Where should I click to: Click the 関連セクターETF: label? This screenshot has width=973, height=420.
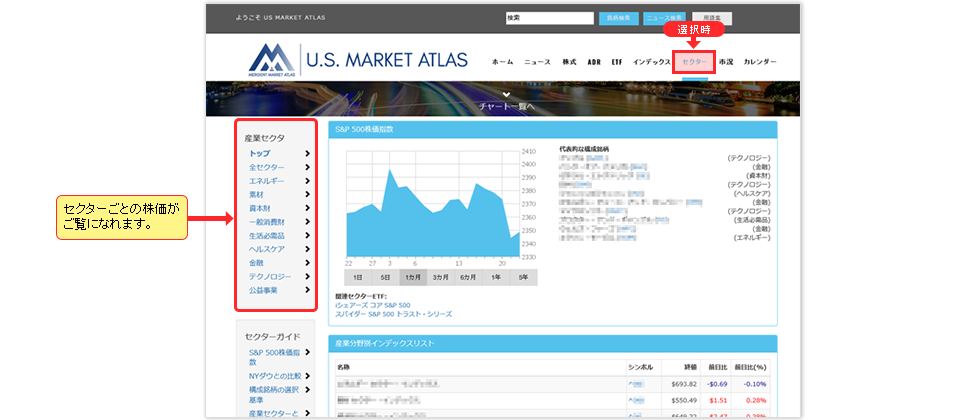click(360, 297)
